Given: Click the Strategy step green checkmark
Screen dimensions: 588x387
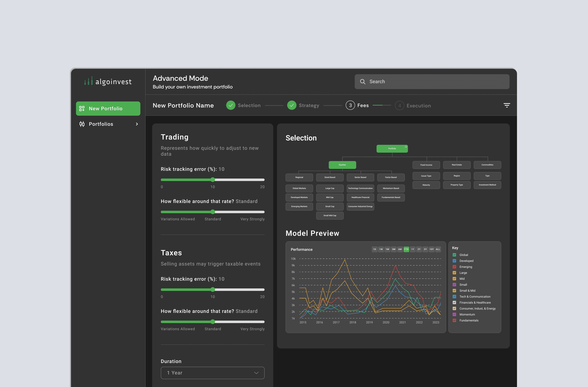Looking at the screenshot, I should tap(292, 105).
